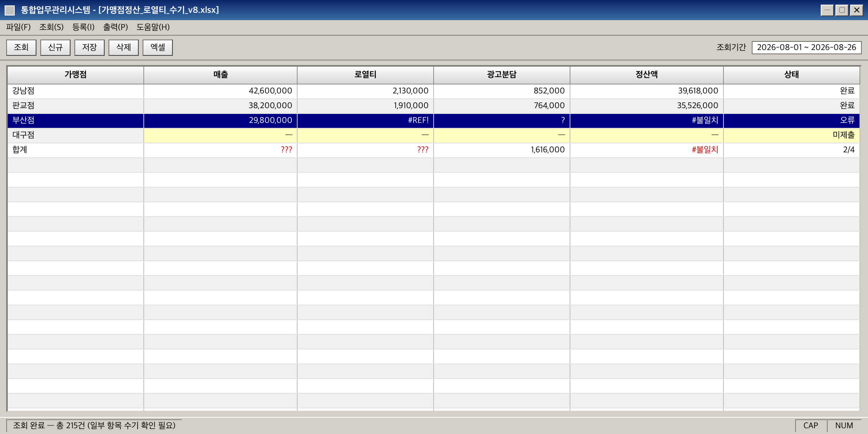Select the 대구점 row name cell

click(76, 135)
